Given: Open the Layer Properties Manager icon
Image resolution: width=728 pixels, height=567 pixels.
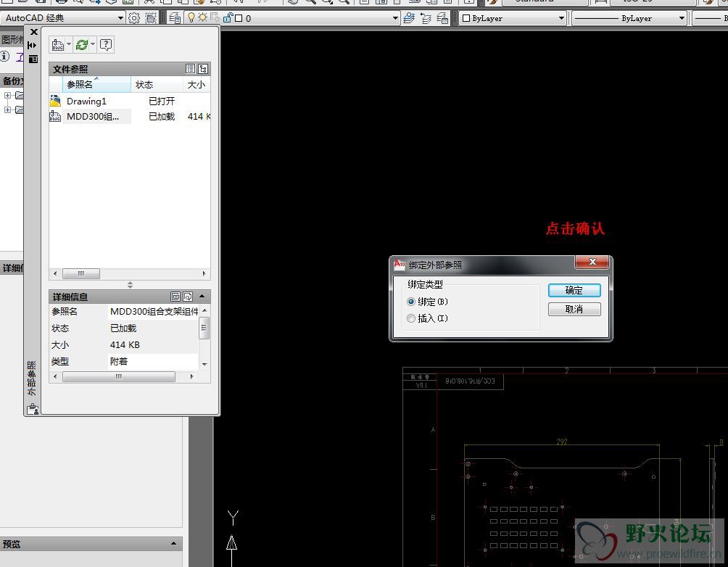Looking at the screenshot, I should coord(175,18).
